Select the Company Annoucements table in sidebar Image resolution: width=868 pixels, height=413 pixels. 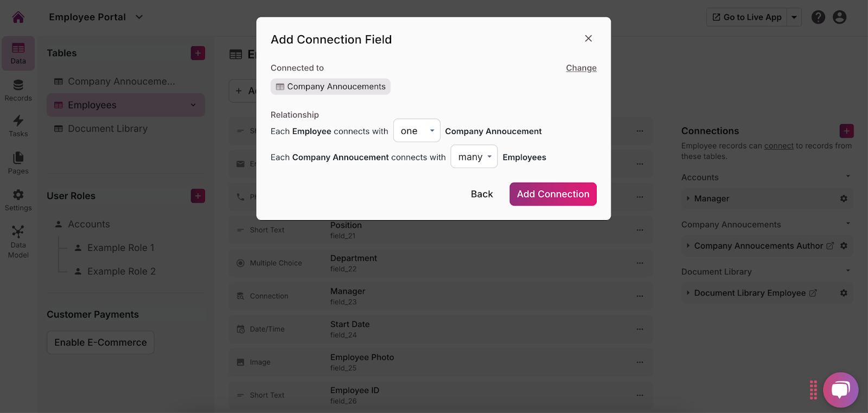click(121, 81)
